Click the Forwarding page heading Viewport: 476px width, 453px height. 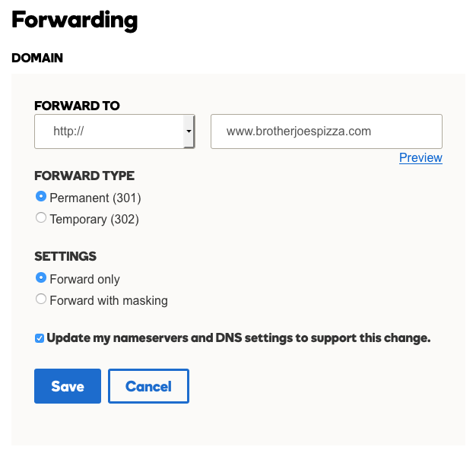pyautogui.click(x=75, y=21)
